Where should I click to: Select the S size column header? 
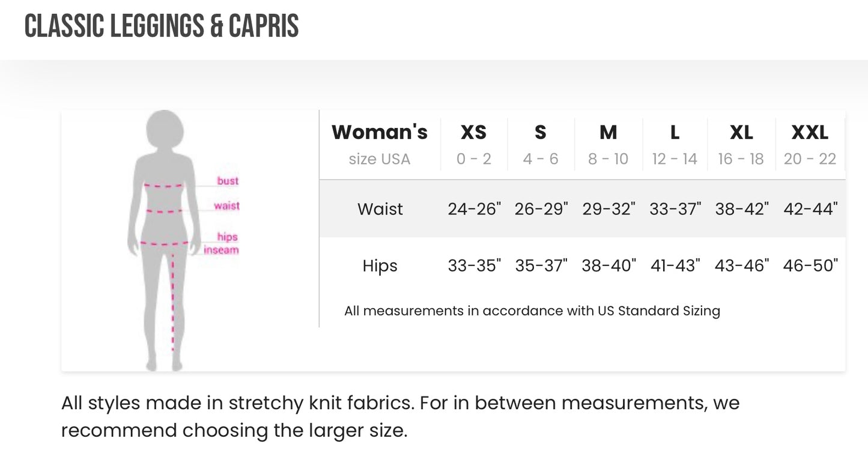(x=541, y=132)
